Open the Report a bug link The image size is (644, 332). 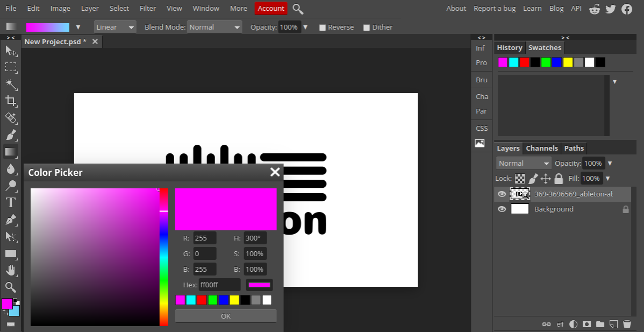[495, 8]
